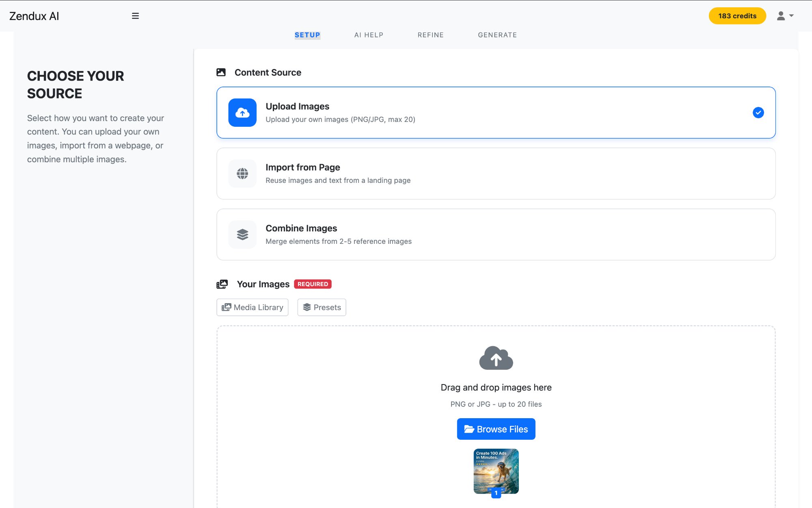
Task: Click the blue cloud icon on Upload Images
Action: tap(242, 113)
